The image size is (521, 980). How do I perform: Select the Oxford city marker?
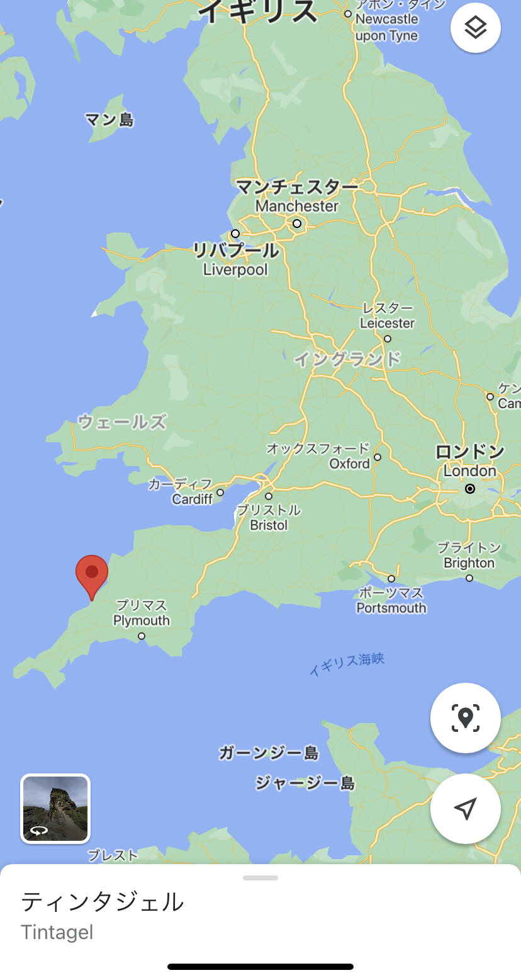378,457
